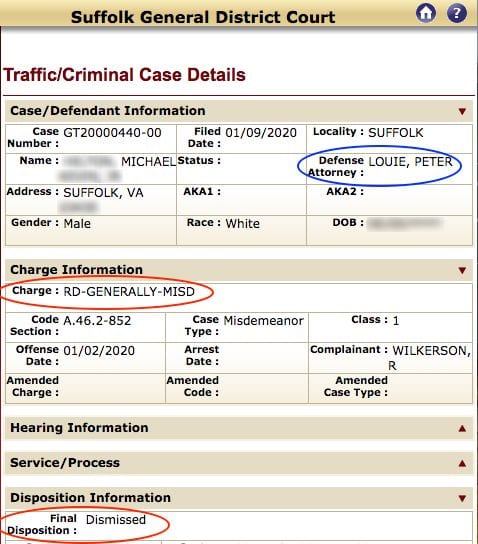Expand the Service/Process section arrow
478x544 pixels.
tap(462, 463)
